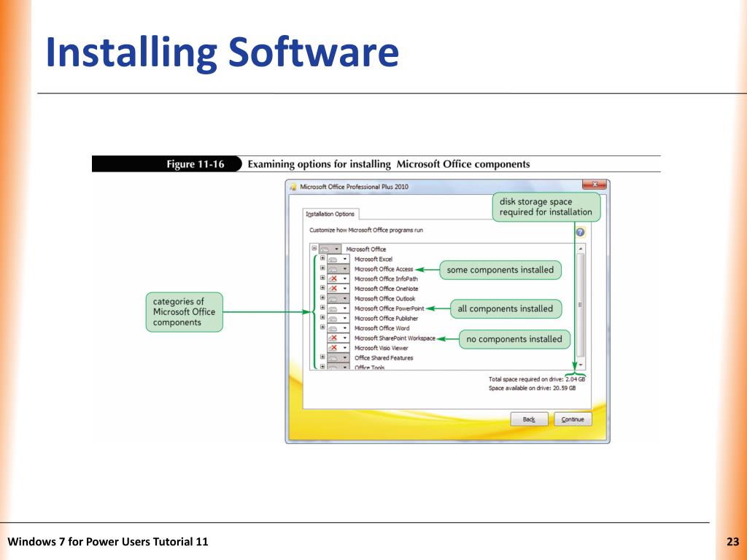Expand the Microsoft Office InfoPath node
The image size is (747, 560).
point(322,278)
